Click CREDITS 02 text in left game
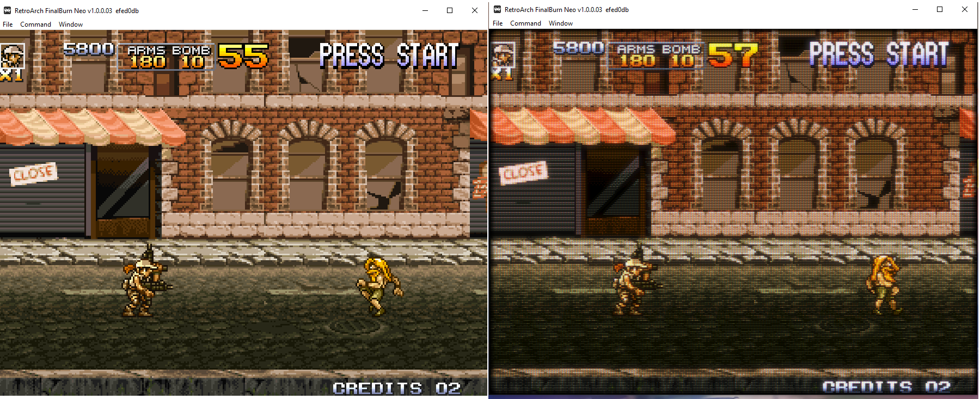The height and width of the screenshot is (399, 980). [x=397, y=388]
